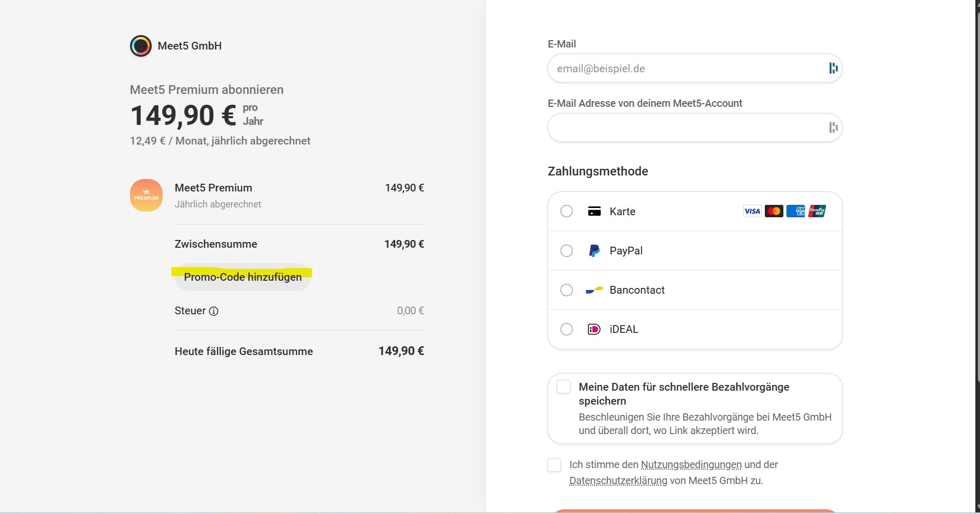Click the Karte payment label

click(x=622, y=212)
